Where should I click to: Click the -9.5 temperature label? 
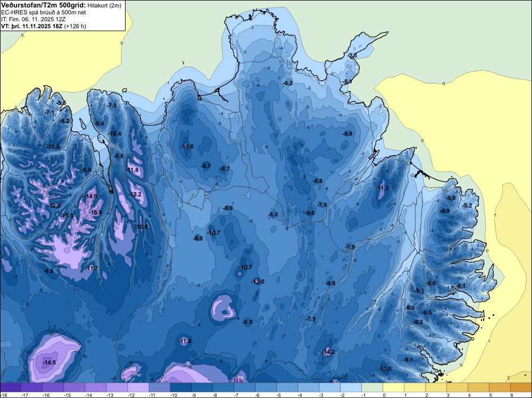pyautogui.click(x=427, y=312)
